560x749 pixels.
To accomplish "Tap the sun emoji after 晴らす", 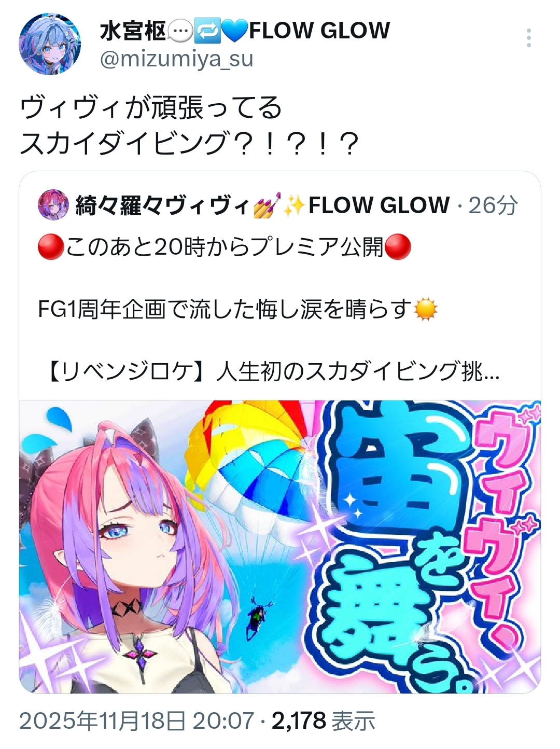I will [426, 310].
